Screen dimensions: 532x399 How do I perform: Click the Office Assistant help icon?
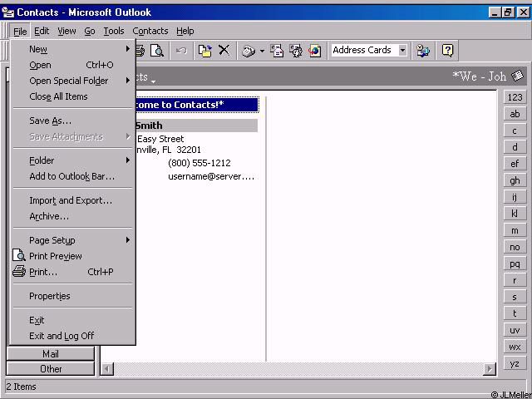(447, 51)
